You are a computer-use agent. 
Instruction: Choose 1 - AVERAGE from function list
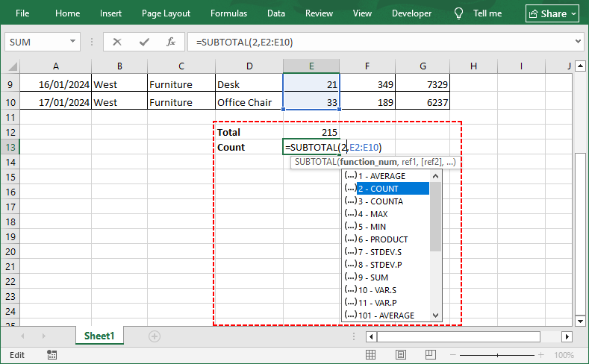point(386,176)
